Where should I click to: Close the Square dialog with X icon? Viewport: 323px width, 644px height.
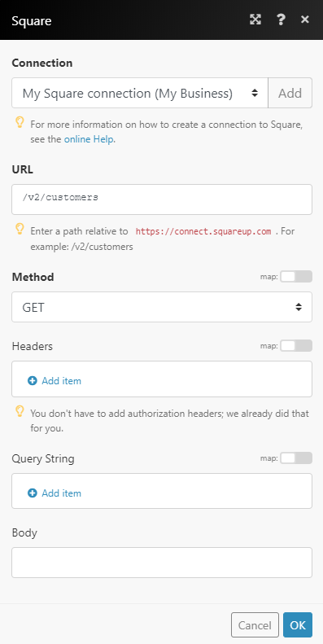click(x=305, y=20)
